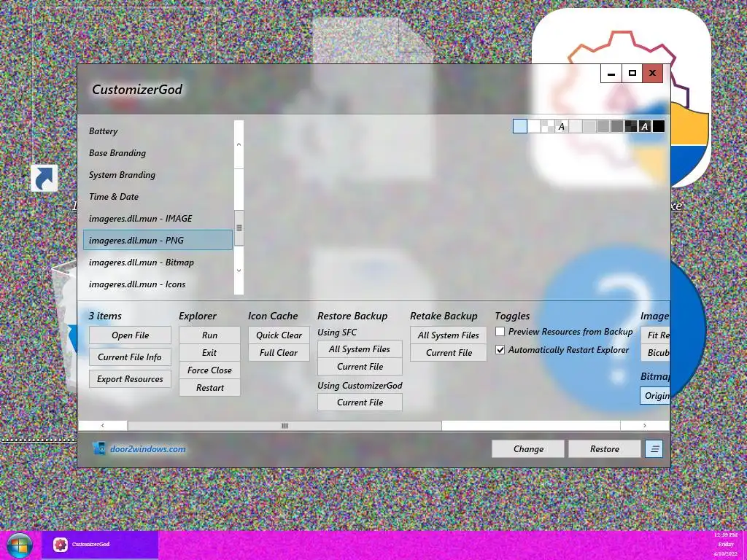Select the dark gray swatch left of dark checkerboard
Screen dimensions: 747x560
point(617,126)
